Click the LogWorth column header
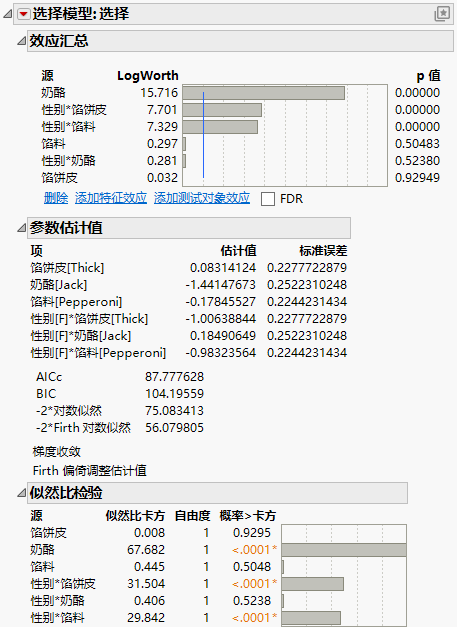Screen dimensions: 457x627 [148, 76]
